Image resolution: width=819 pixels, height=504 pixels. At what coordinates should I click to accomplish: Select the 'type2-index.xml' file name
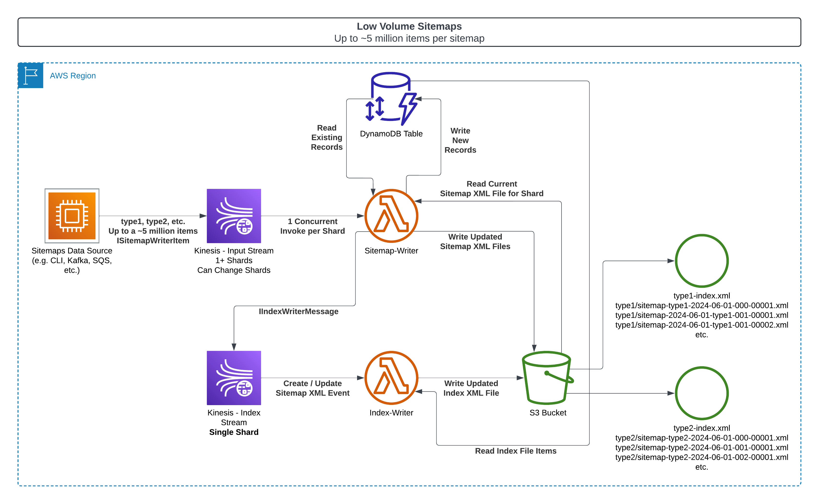point(702,428)
